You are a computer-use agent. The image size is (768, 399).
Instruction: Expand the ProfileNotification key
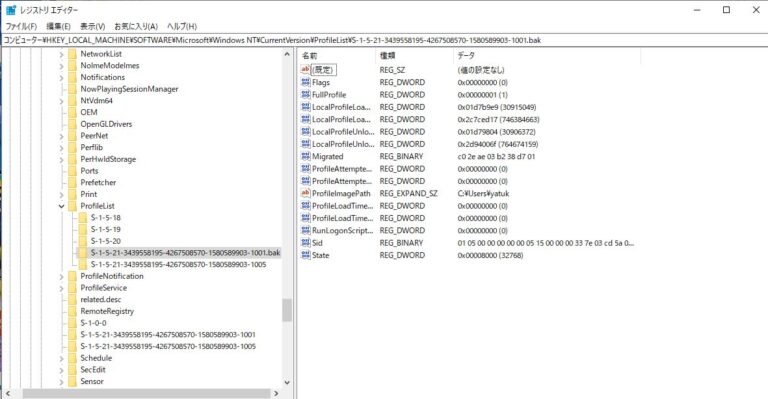pos(61,276)
